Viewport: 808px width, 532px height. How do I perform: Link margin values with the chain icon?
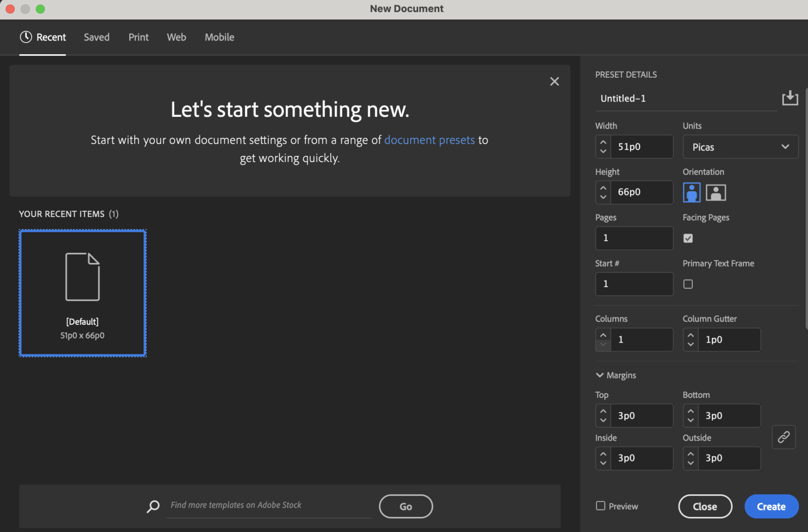pos(783,437)
